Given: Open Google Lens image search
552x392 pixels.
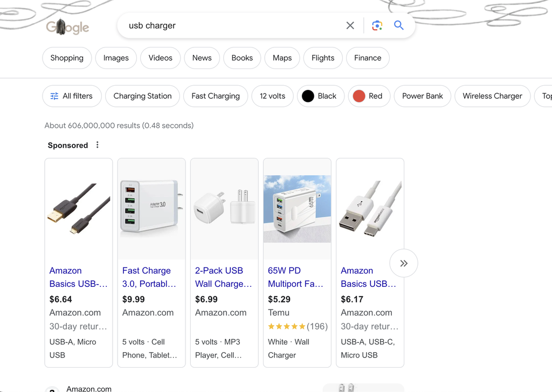Looking at the screenshot, I should 377,25.
